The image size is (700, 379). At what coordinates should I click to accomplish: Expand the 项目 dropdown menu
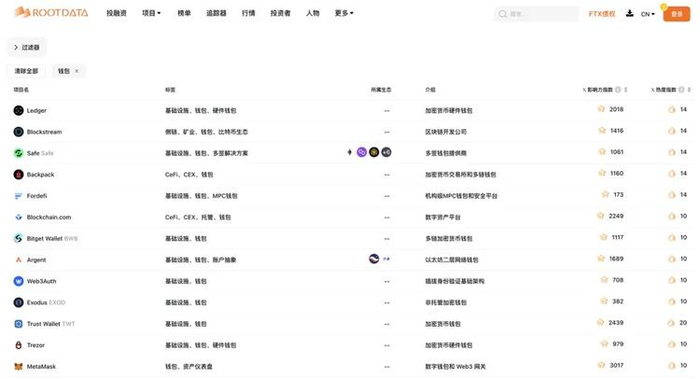tap(151, 13)
